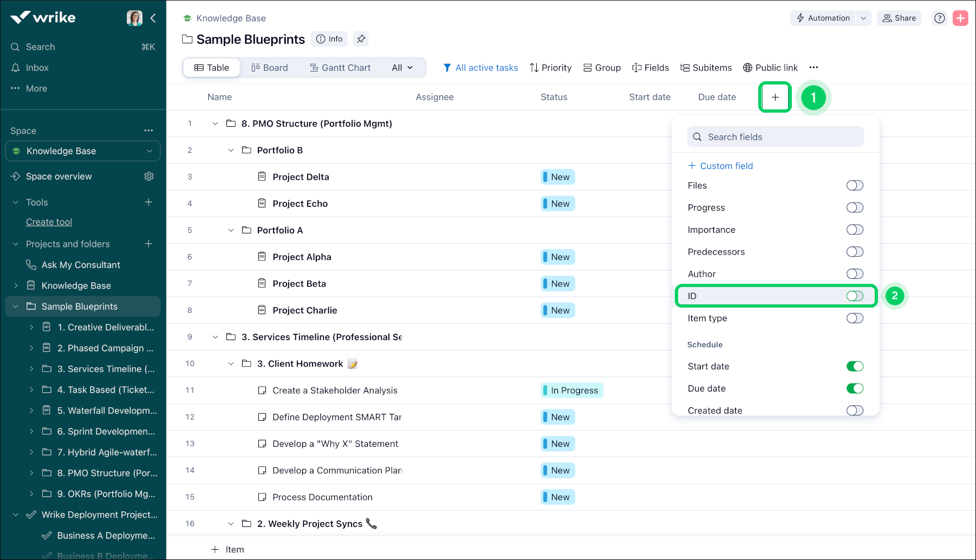Click the Search fields input box
Screen dimensions: 976x560
[x=775, y=136]
